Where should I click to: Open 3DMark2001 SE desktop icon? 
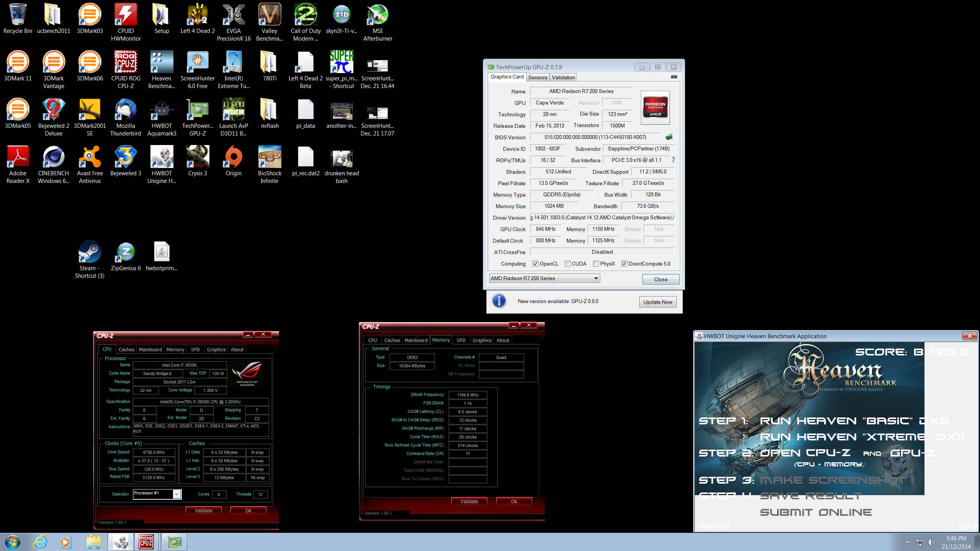coord(90,117)
